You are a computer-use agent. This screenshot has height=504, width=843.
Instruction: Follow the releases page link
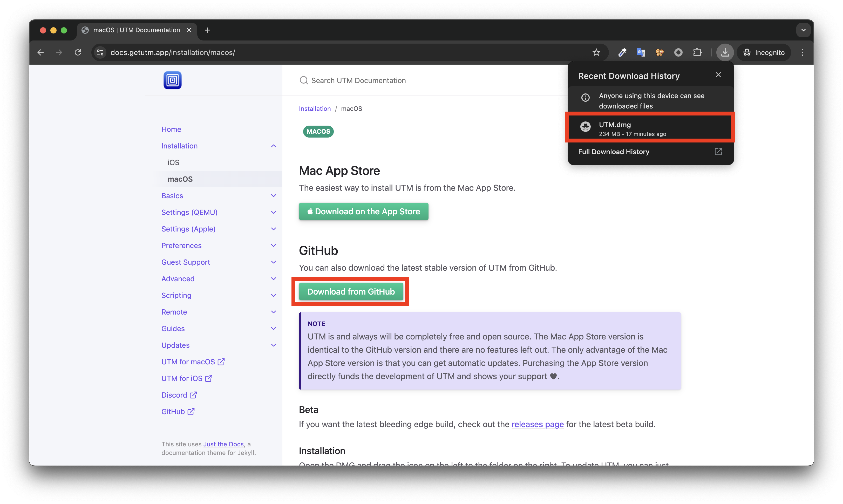[537, 424]
